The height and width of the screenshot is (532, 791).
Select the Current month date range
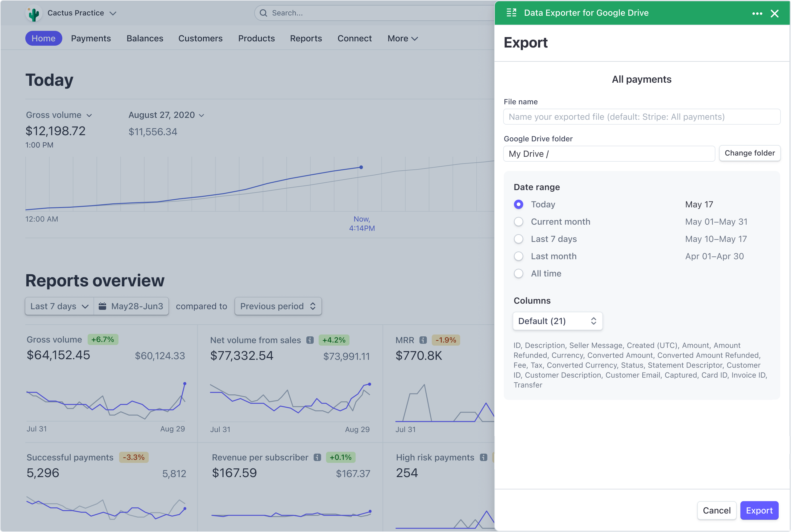(518, 222)
